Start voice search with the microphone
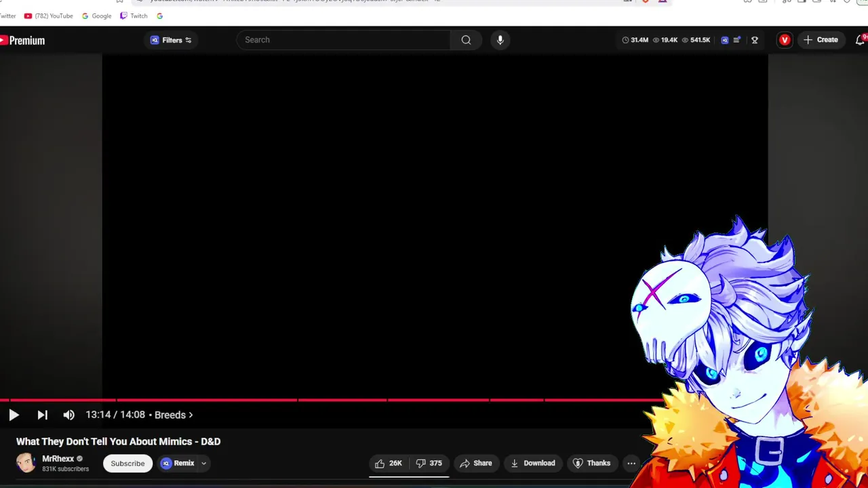 coord(500,40)
